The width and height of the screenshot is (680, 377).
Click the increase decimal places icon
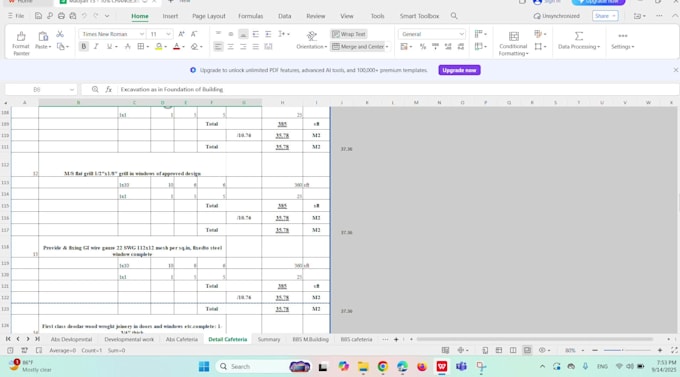[x=448, y=46]
